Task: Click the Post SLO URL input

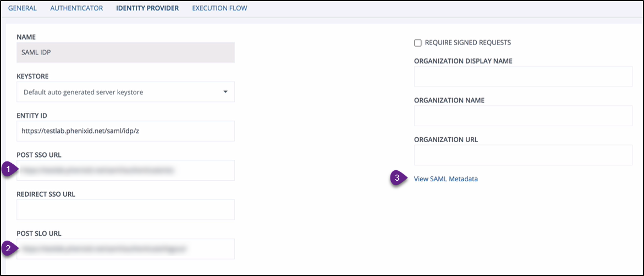Action: pyautogui.click(x=125, y=249)
